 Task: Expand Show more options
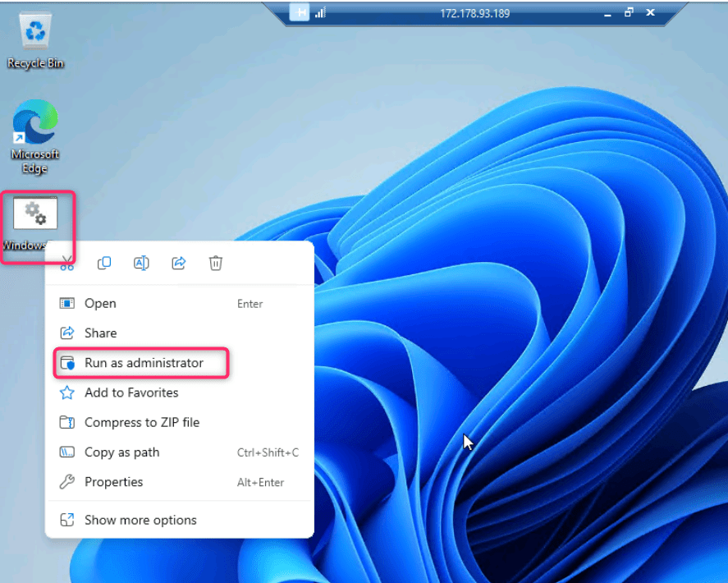[140, 520]
